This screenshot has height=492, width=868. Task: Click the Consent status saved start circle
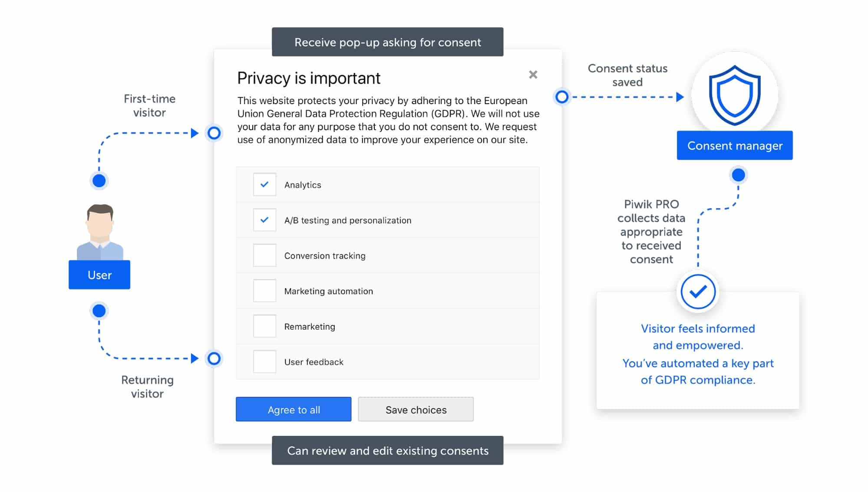(562, 97)
